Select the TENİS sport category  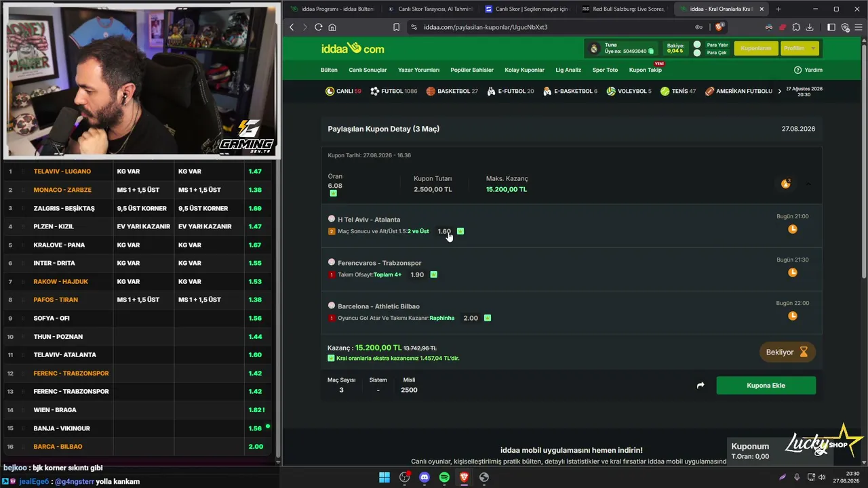tap(678, 91)
